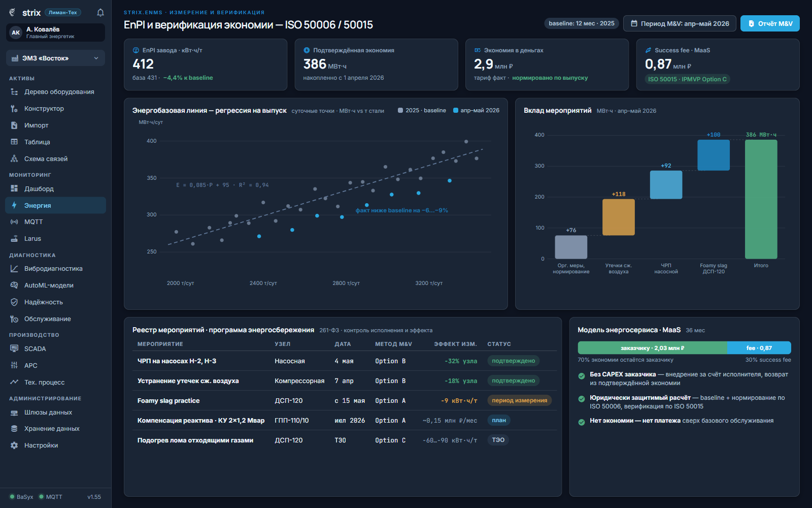Generate the Отчёт M&V report
812x508 pixels.
(770, 23)
